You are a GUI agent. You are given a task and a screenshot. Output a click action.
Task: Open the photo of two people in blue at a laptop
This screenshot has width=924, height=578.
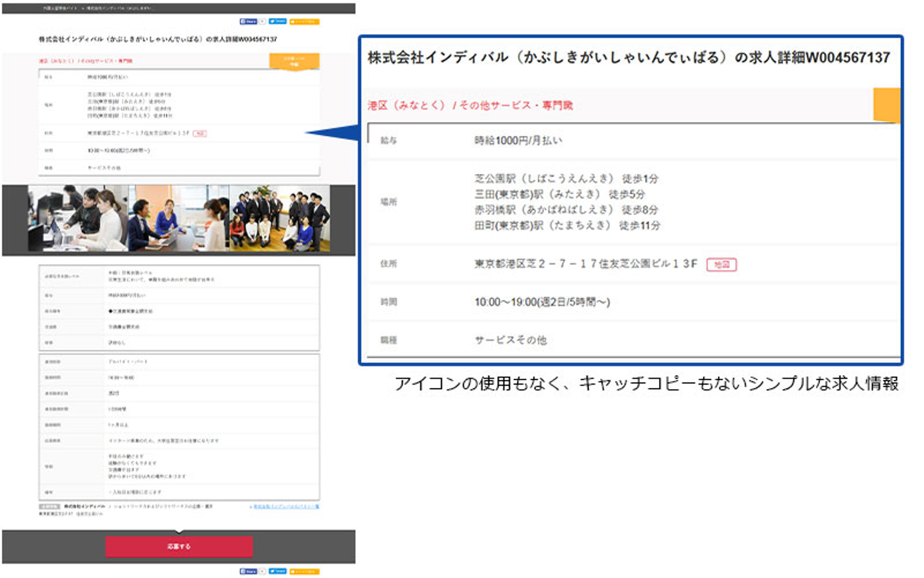[x=178, y=218]
